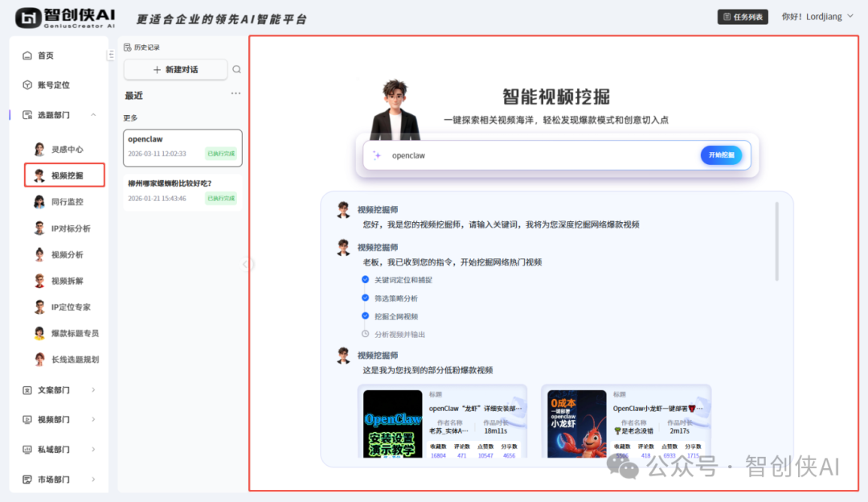Click the 关键词定位和捕捉 check mark

(x=366, y=279)
